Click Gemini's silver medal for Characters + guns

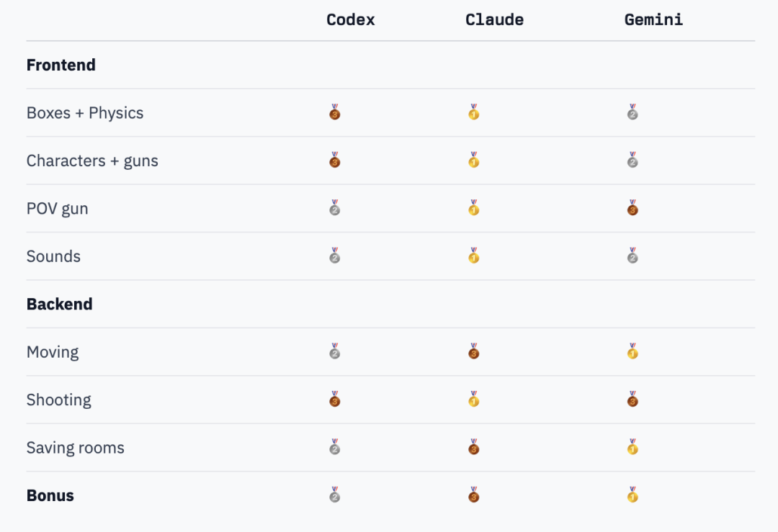[x=632, y=161]
